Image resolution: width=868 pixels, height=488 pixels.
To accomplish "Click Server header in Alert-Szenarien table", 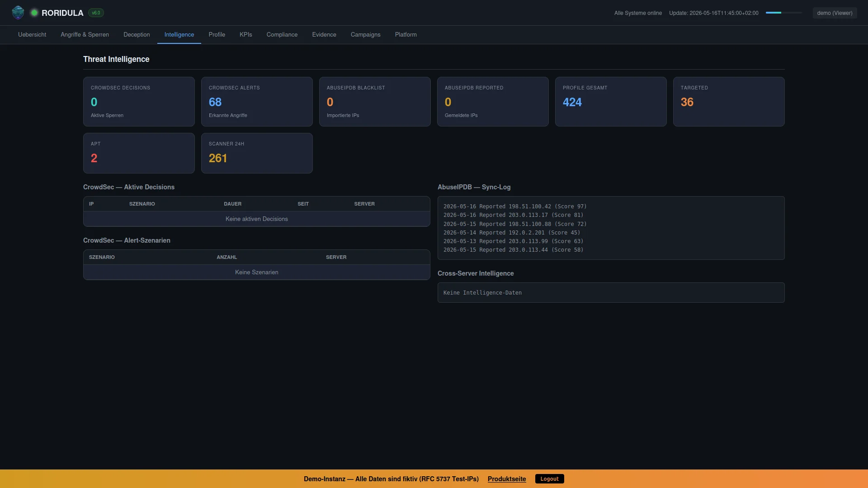I will pyautogui.click(x=336, y=257).
